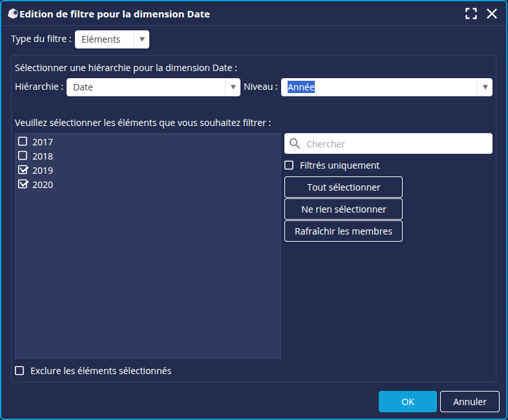Click the magnifier icon in search box
508x420 pixels.
pos(295,143)
